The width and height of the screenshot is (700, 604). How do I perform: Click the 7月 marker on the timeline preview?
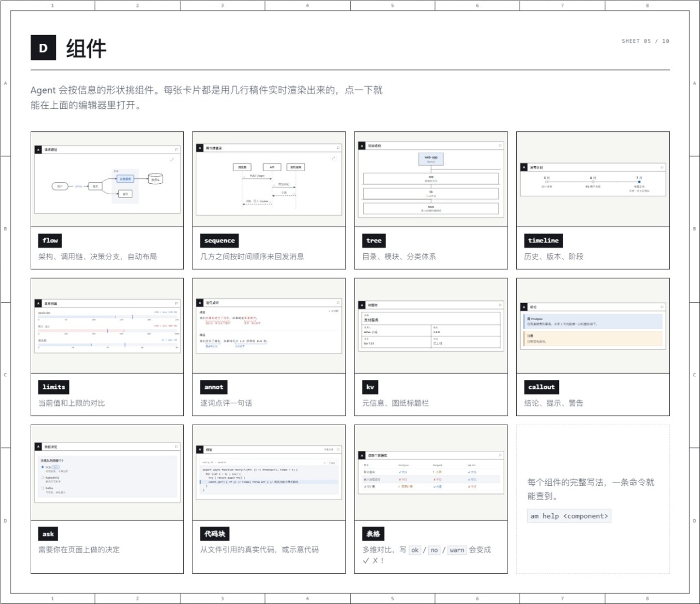(639, 182)
